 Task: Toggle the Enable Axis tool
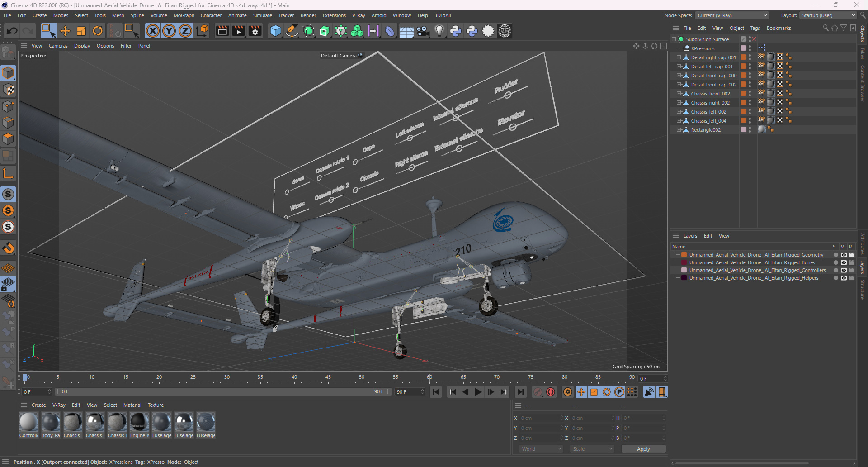(8, 173)
